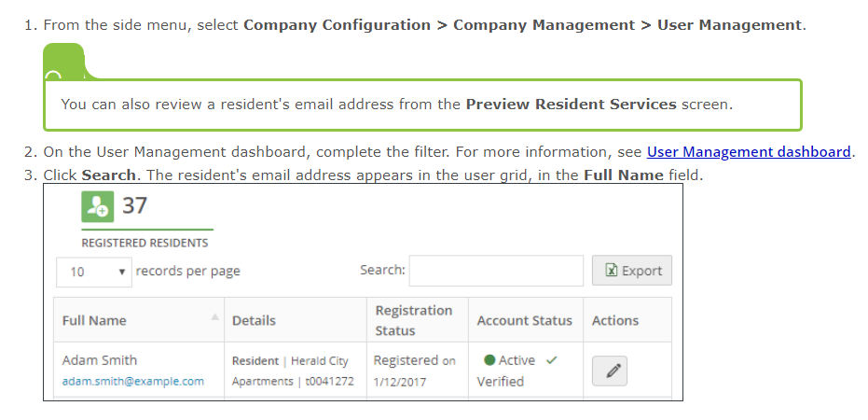This screenshot has height=420, width=868.
Task: Click the pencil edit icon for Adam Smith
Action: 613,371
